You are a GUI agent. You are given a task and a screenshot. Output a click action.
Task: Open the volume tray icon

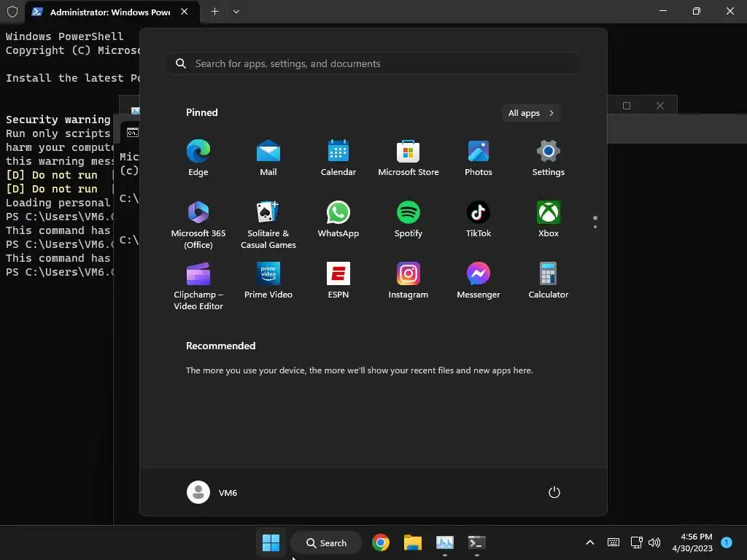654,542
